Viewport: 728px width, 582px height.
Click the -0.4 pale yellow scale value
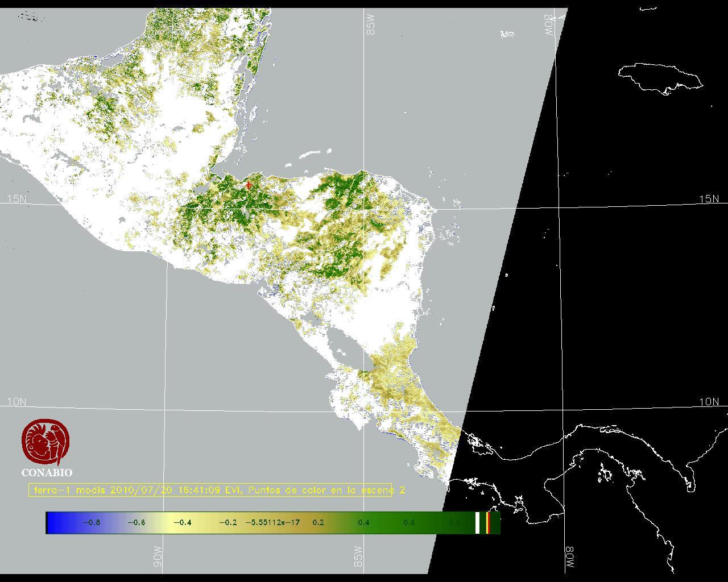click(x=182, y=522)
